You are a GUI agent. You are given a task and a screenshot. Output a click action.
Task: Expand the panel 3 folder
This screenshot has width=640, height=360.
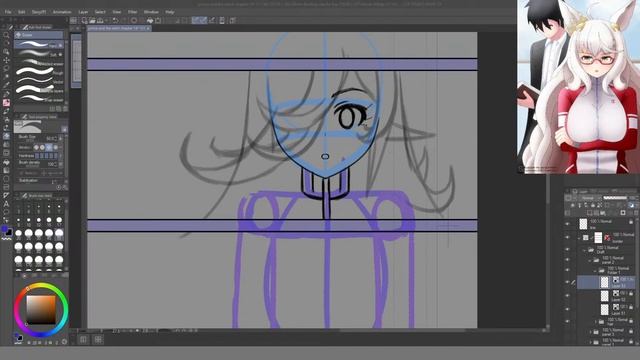pyautogui.click(x=590, y=332)
